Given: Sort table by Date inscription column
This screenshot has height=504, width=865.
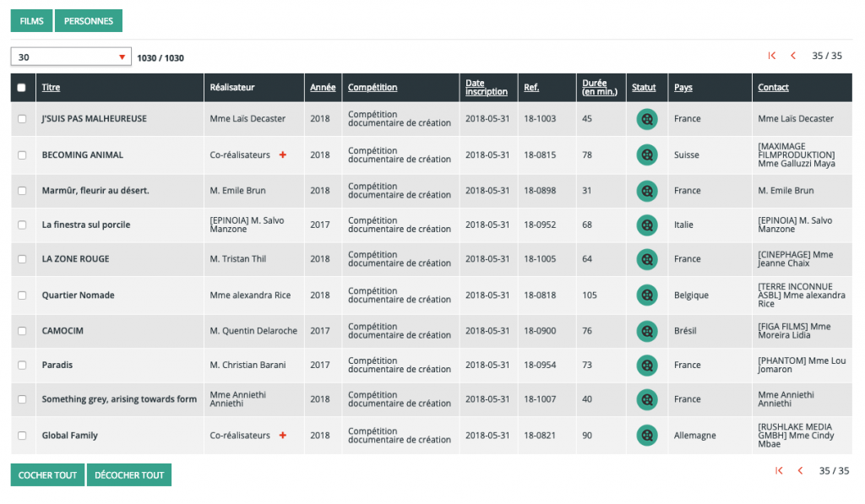Looking at the screenshot, I should pos(487,87).
